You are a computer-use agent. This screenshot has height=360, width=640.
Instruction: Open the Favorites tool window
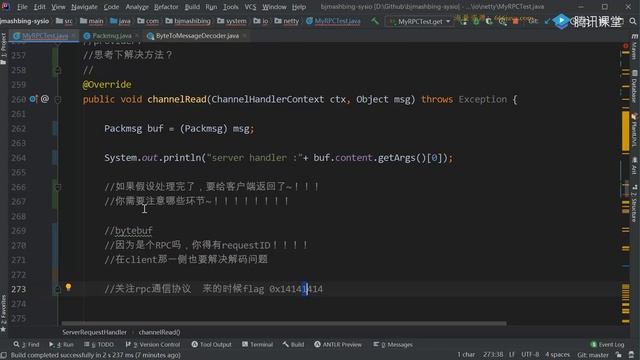pyautogui.click(x=4, y=313)
